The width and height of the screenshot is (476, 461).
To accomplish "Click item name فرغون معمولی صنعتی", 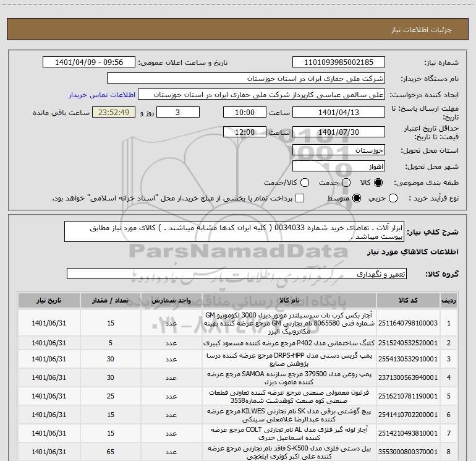I will [289, 396].
